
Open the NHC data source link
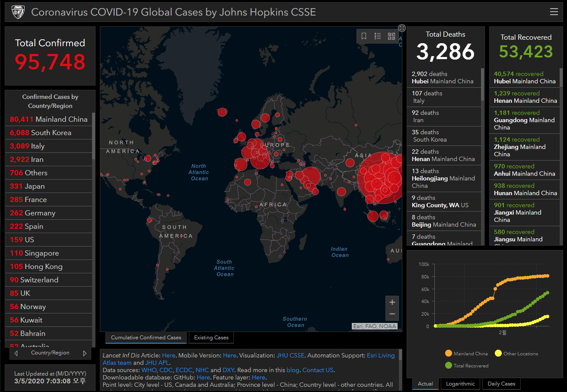point(202,370)
